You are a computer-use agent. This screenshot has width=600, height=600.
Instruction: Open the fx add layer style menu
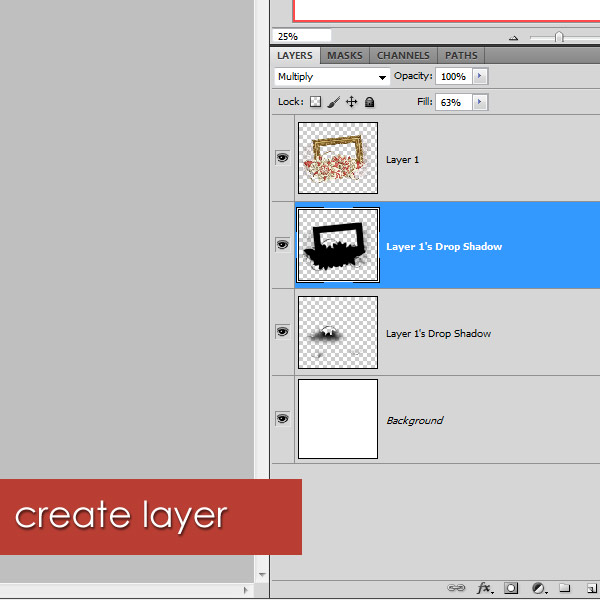coord(484,588)
